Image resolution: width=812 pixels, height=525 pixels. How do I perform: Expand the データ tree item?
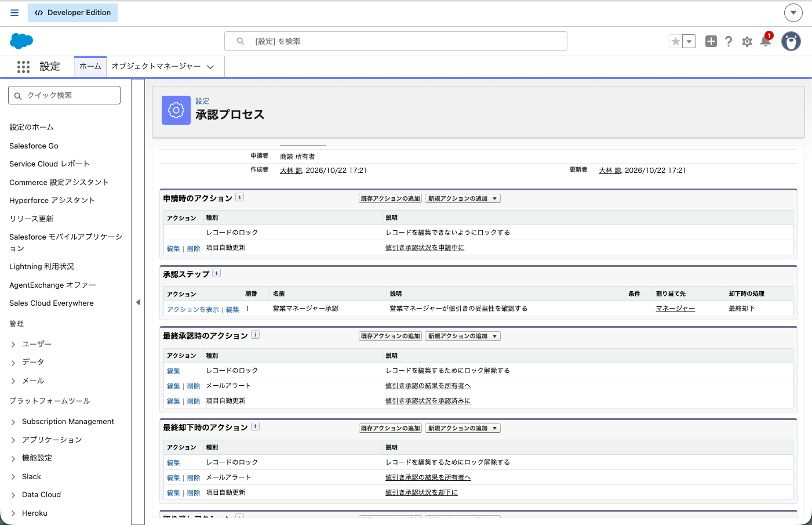point(13,363)
